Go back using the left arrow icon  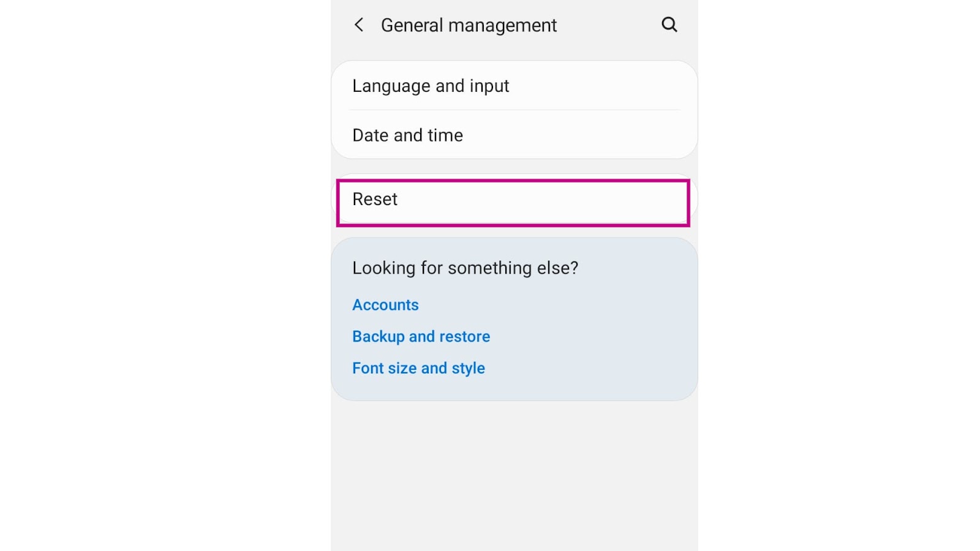coord(359,25)
